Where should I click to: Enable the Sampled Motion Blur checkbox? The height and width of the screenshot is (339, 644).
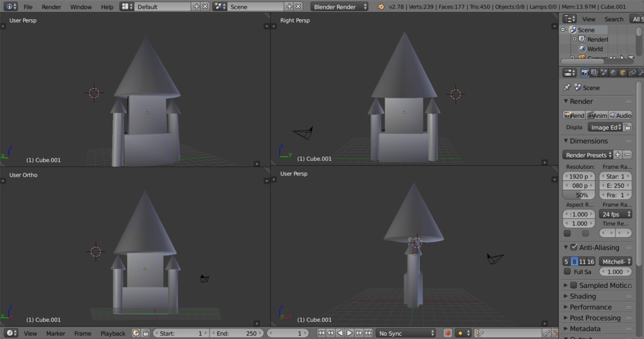pyautogui.click(x=574, y=285)
